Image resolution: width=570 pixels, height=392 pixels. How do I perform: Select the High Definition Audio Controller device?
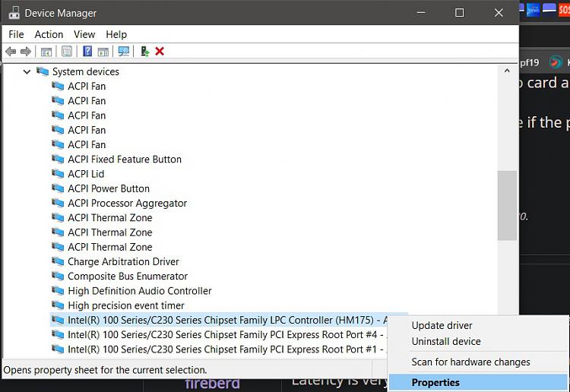tap(140, 291)
